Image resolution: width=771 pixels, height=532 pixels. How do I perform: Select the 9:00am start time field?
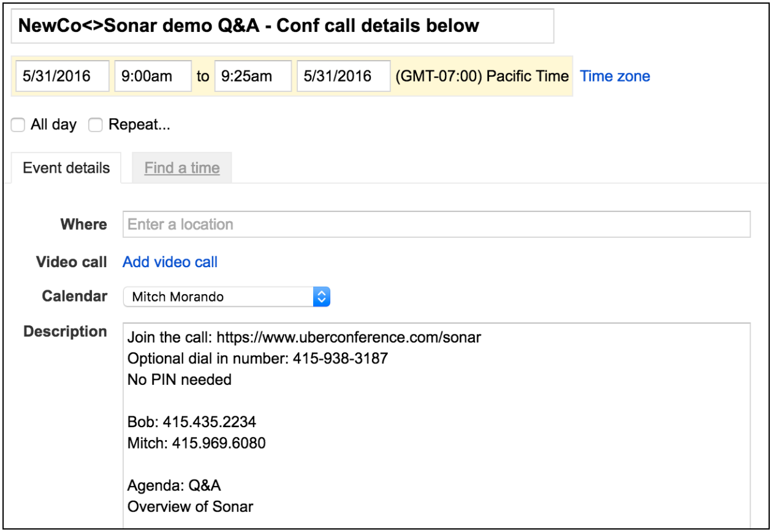click(x=153, y=76)
